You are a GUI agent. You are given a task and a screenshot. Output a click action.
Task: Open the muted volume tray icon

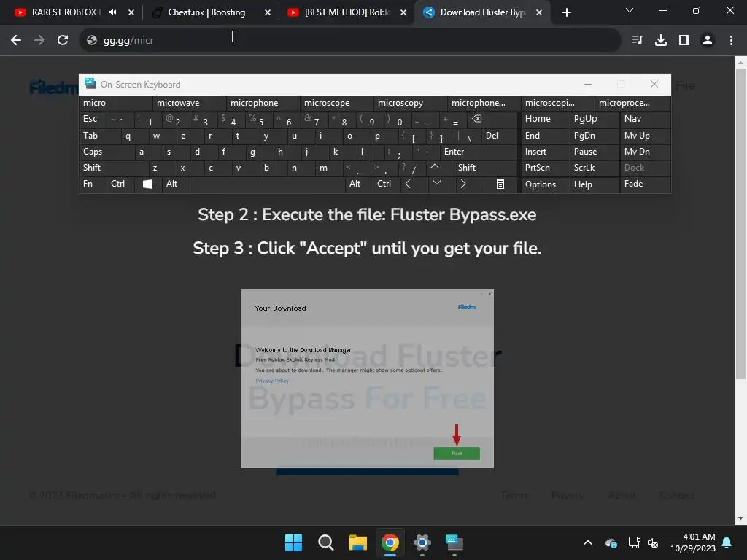pyautogui.click(x=653, y=542)
